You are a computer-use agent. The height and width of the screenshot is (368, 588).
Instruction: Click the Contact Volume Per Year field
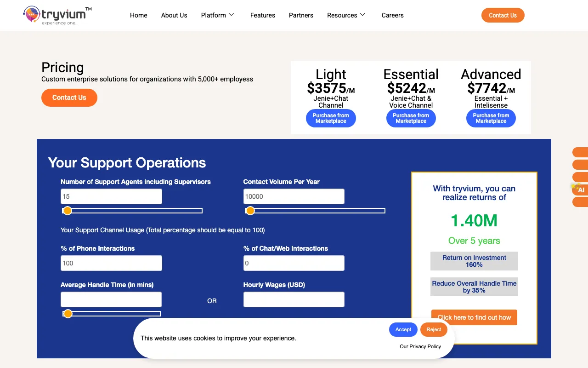tap(294, 196)
